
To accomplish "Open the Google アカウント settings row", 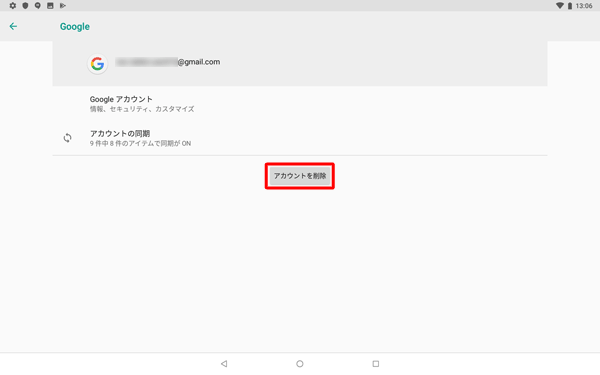I will point(300,104).
